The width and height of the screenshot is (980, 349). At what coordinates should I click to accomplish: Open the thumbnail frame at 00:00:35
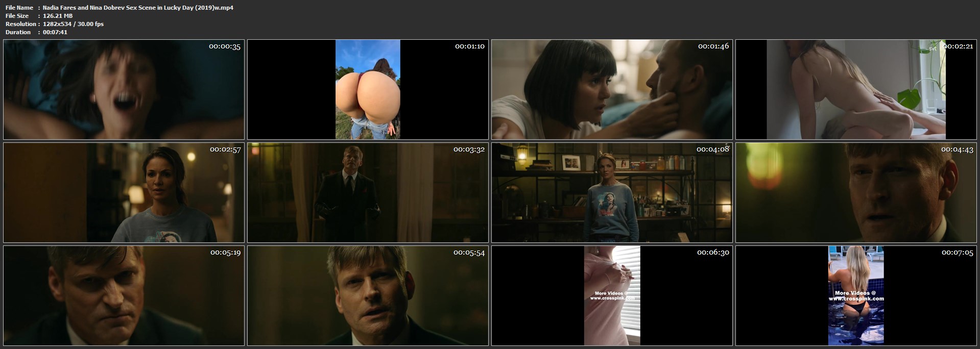tap(124, 89)
